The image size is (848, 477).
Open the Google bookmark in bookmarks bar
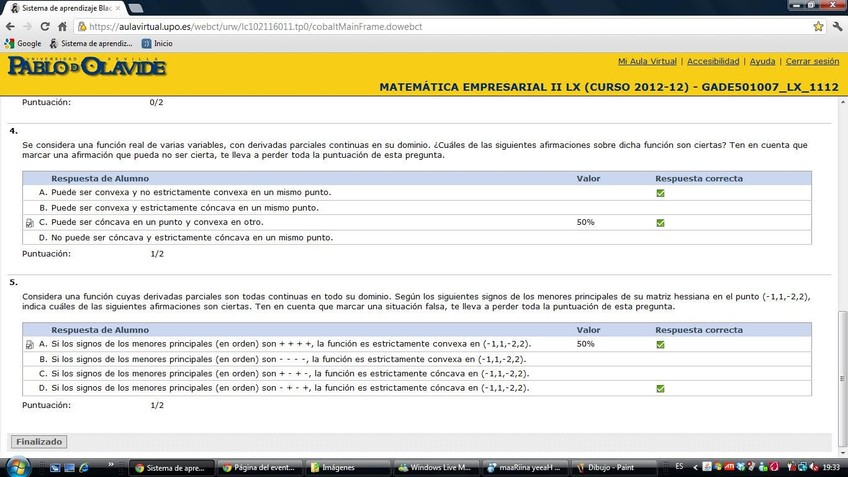tap(23, 44)
